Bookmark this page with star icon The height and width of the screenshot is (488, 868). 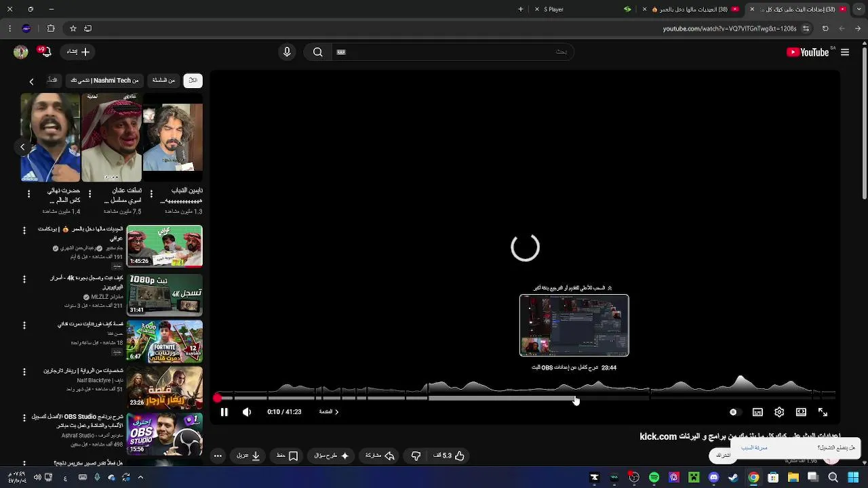(x=73, y=28)
